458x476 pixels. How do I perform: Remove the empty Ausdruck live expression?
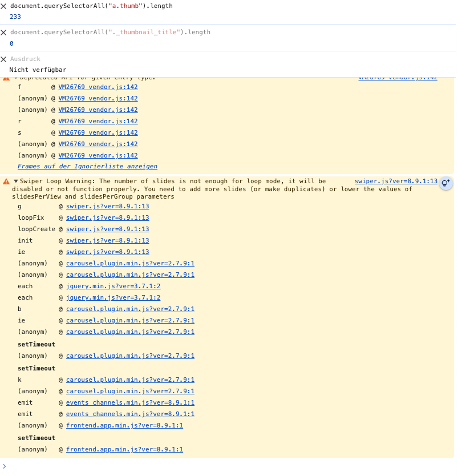(x=3, y=59)
